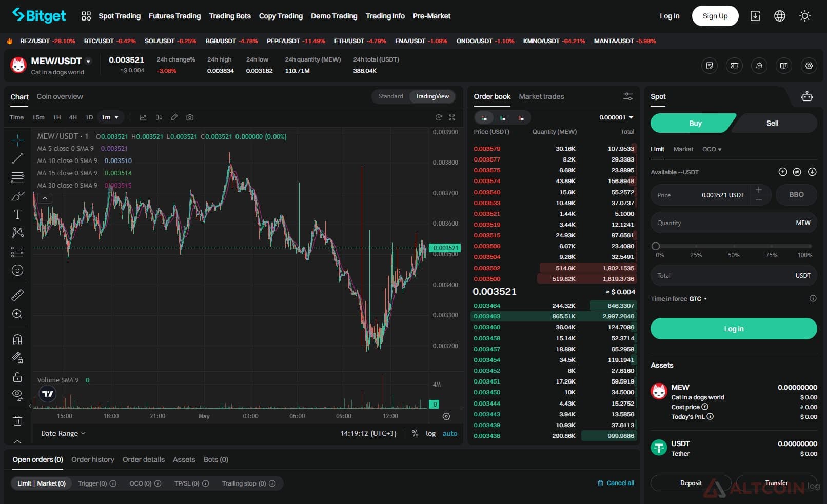
Task: Select the trend line drawing tool
Action: click(17, 158)
